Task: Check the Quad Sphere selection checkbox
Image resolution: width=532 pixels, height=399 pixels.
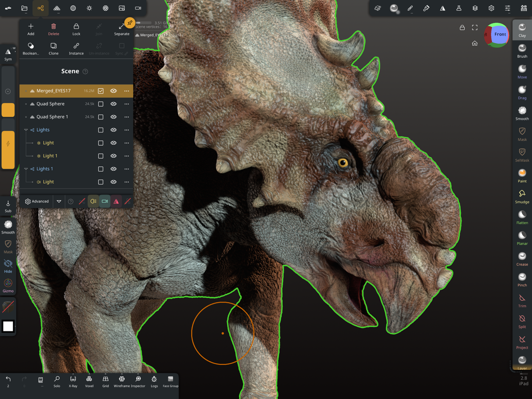Action: coord(101,104)
